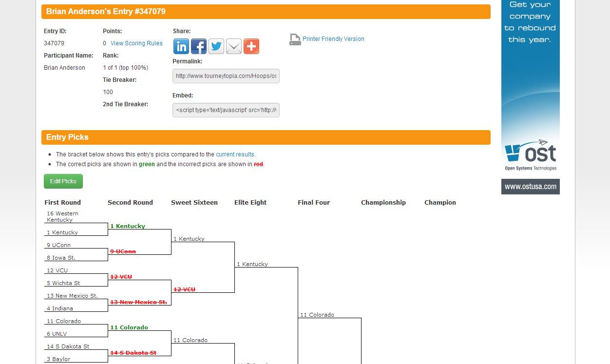Open the OST advertisement banner
The image size is (610, 364).
tap(531, 97)
